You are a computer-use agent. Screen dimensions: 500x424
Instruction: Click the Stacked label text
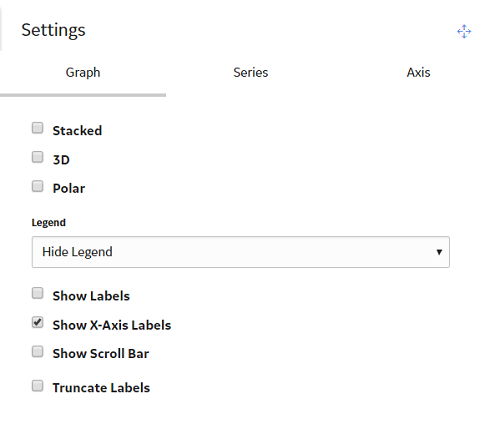(77, 131)
